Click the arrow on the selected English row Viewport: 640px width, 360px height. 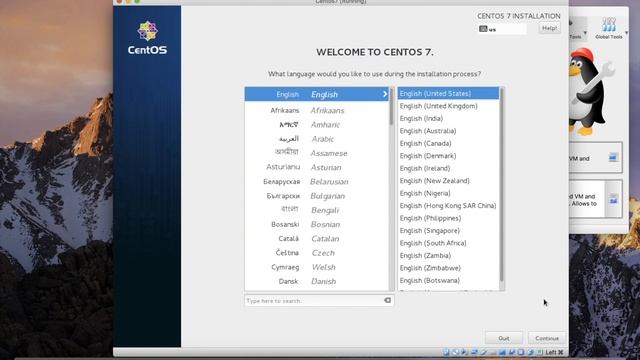coord(384,94)
